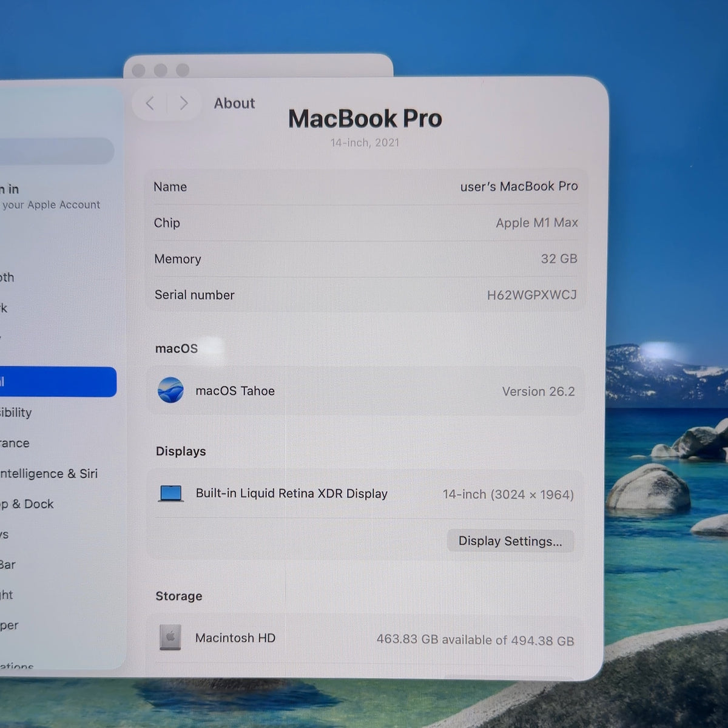Select the memory value 32 GB
This screenshot has height=728, width=728.
559,258
